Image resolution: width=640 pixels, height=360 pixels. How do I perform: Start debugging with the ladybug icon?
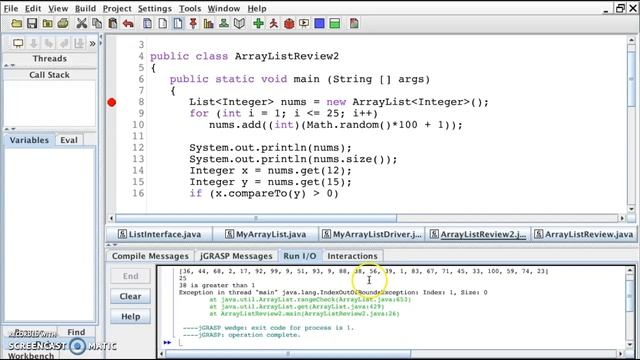[289, 24]
